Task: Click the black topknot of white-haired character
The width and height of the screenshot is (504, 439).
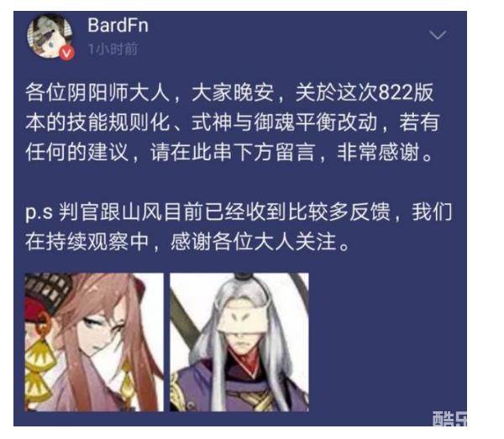Action: (244, 277)
